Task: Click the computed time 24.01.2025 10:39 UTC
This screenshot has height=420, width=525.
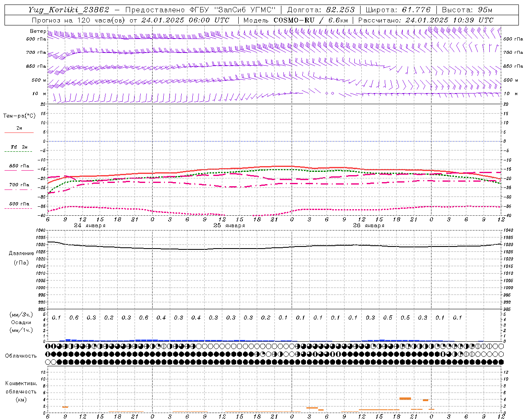Action: (450, 20)
